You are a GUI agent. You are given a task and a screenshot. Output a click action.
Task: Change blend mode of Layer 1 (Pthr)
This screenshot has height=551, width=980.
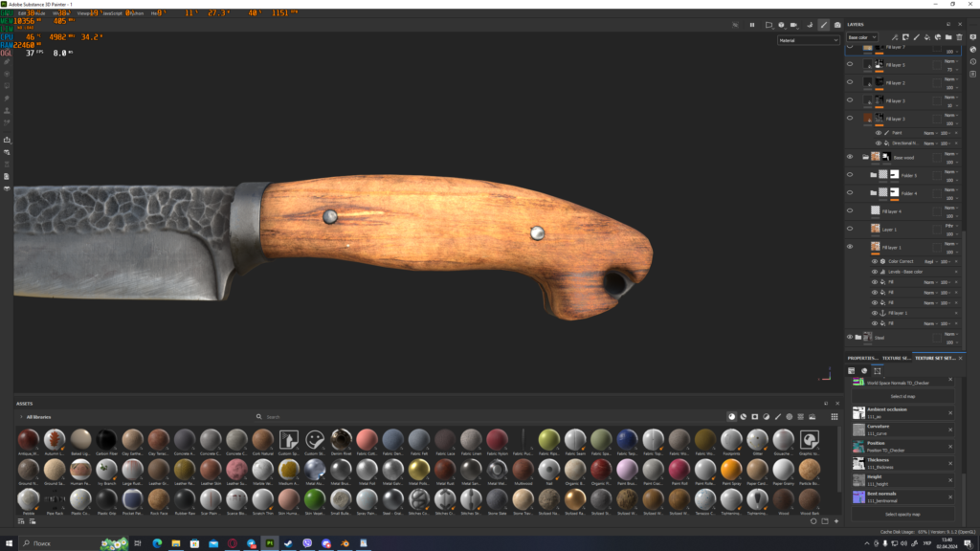(951, 226)
